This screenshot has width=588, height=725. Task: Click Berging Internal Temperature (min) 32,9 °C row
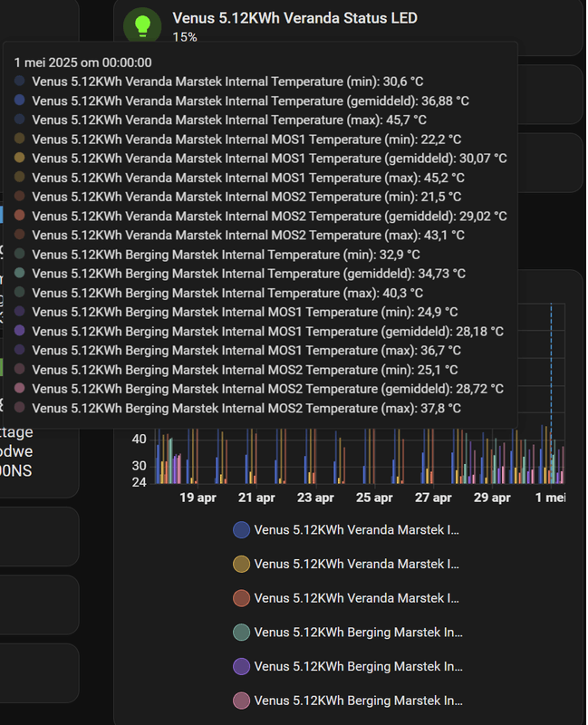[x=217, y=255]
